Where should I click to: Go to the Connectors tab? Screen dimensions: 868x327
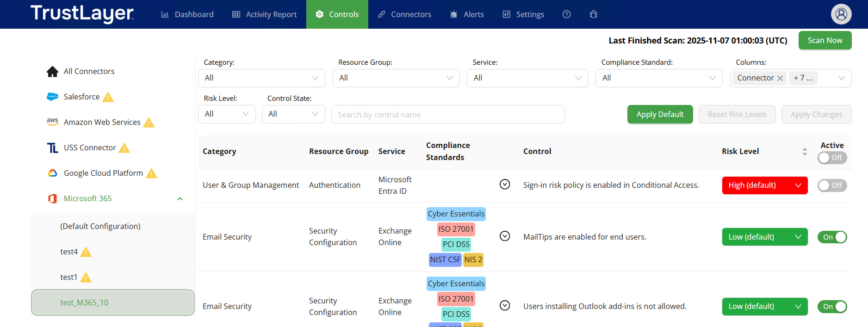405,14
